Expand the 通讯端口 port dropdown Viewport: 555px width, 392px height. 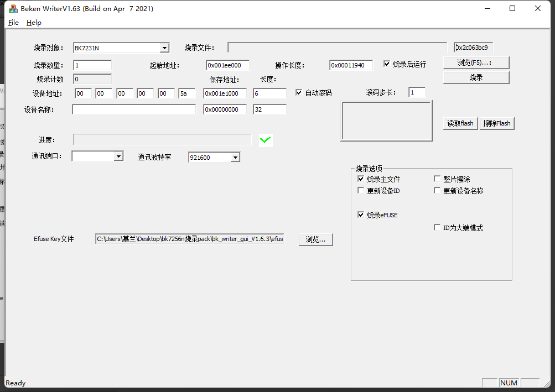(x=118, y=156)
